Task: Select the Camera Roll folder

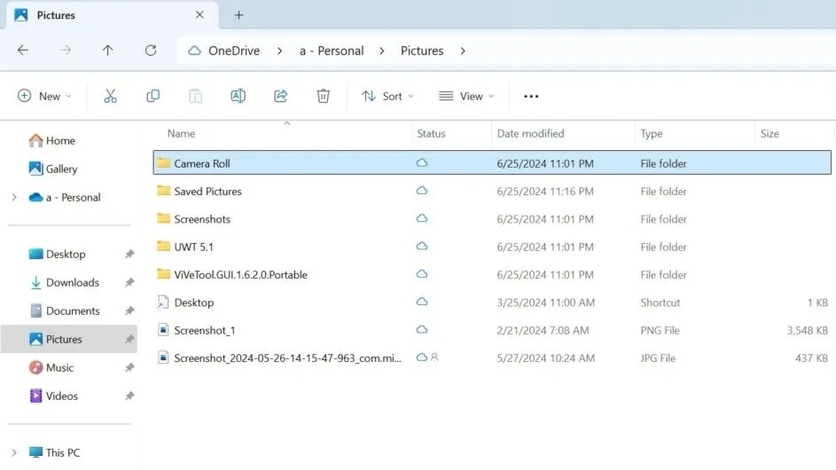Action: point(492,163)
